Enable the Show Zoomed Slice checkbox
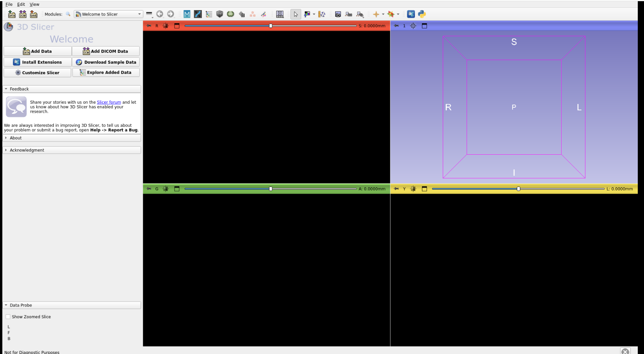The image size is (644, 354). 8,317
